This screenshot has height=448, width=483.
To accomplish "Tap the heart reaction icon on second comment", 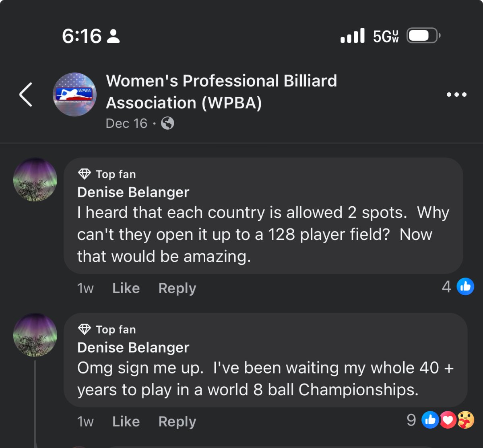I will [x=448, y=421].
